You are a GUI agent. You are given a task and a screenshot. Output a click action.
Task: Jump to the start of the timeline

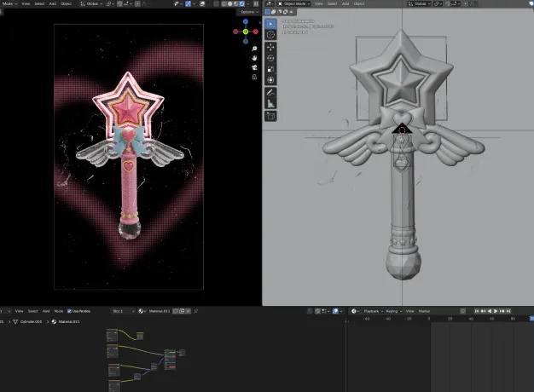click(x=477, y=311)
